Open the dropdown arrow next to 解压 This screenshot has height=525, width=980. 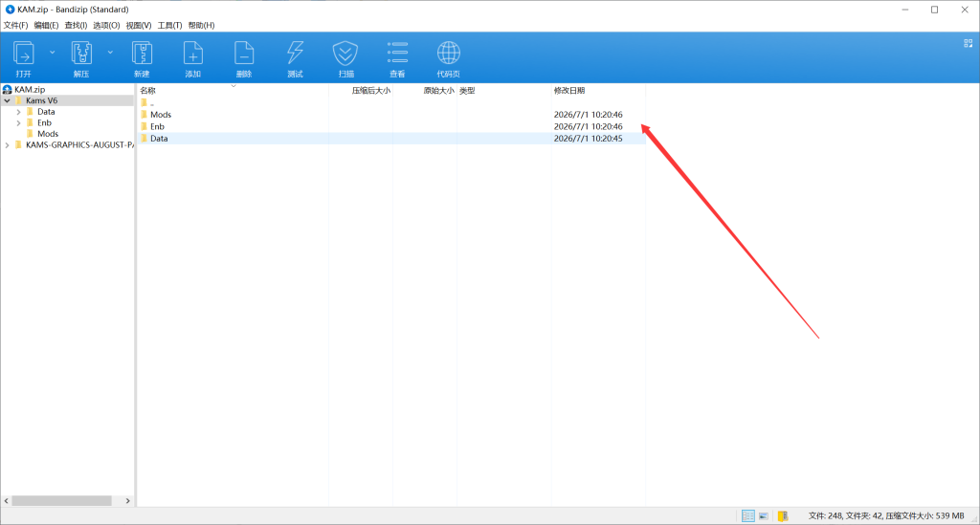110,53
